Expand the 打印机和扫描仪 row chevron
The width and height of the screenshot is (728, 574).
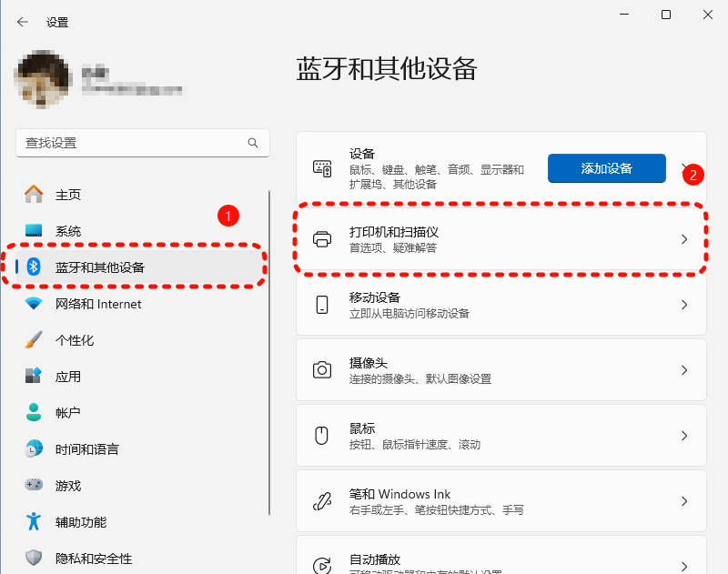click(684, 238)
